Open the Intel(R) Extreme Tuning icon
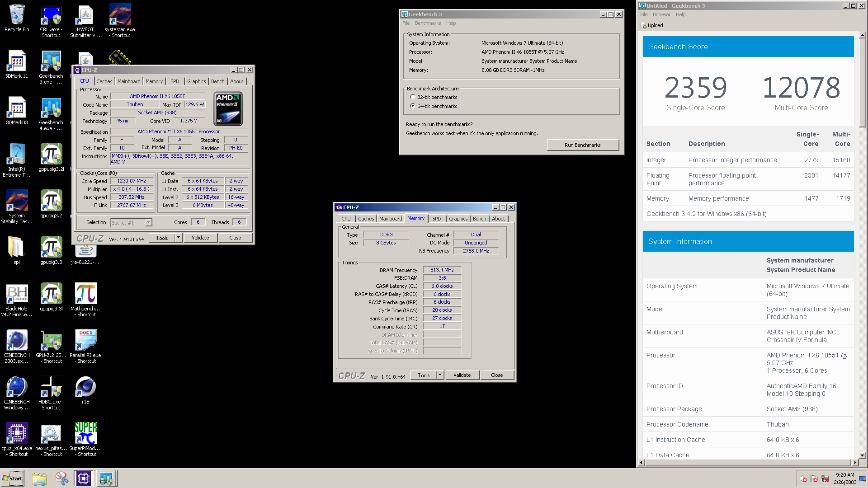The image size is (868, 488). [17, 160]
